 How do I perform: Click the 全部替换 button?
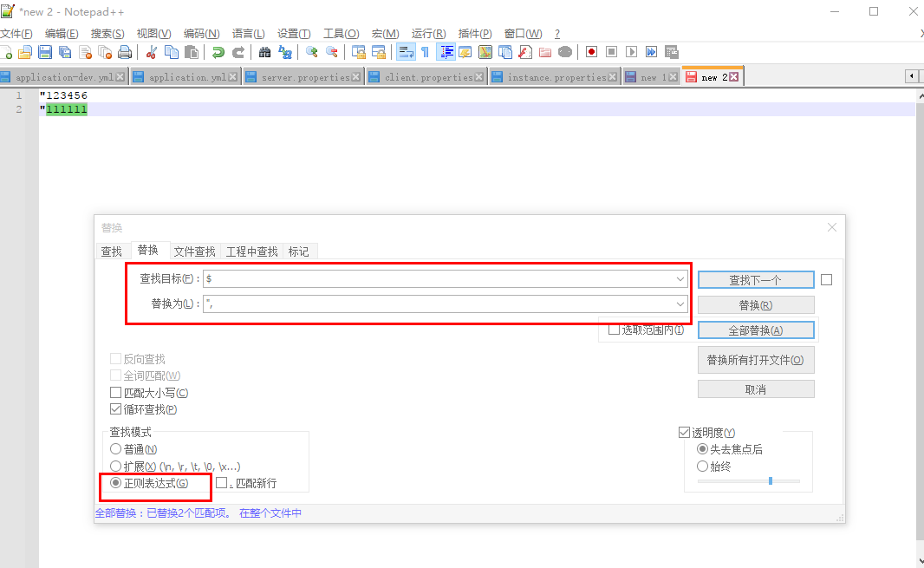point(756,330)
